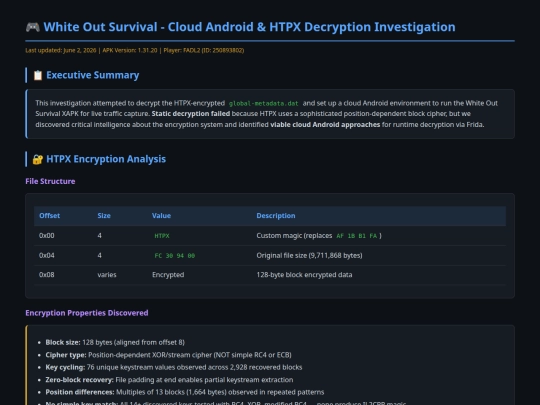Click the green 'HTPX' value cell

coord(162,236)
